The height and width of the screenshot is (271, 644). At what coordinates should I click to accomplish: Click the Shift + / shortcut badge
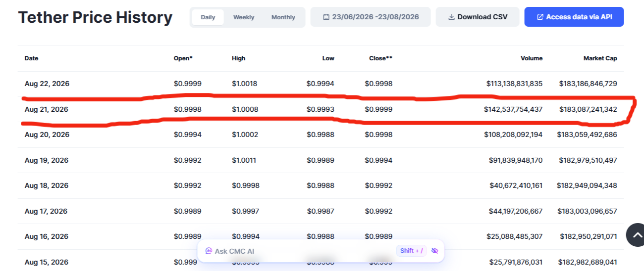(411, 251)
